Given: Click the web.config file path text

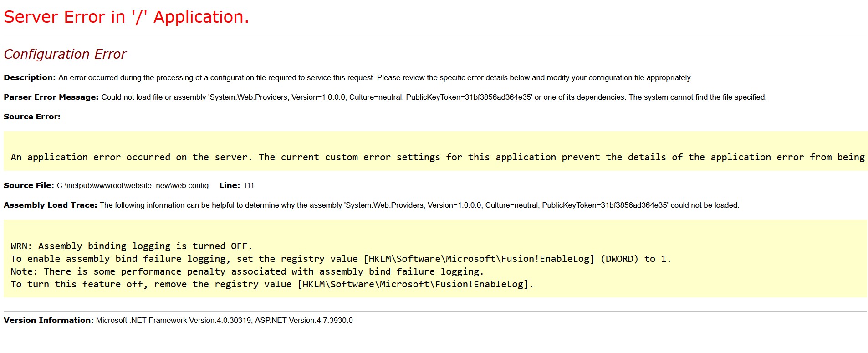Looking at the screenshot, I should [133, 186].
